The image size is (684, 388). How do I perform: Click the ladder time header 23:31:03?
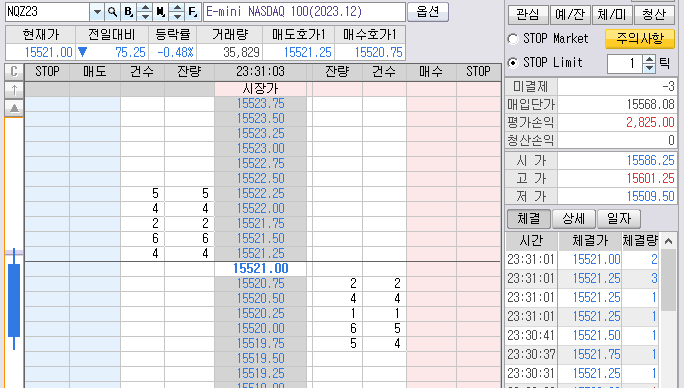(260, 72)
